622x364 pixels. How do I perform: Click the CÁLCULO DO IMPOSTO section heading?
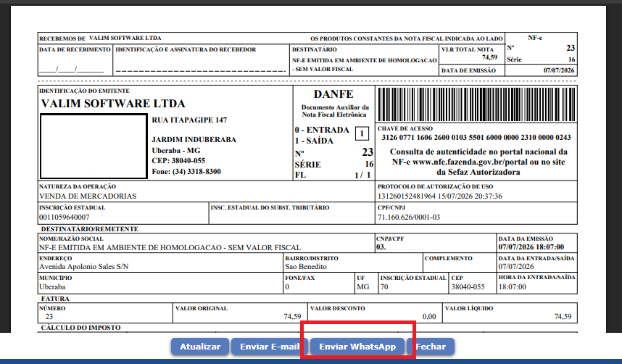[80, 328]
